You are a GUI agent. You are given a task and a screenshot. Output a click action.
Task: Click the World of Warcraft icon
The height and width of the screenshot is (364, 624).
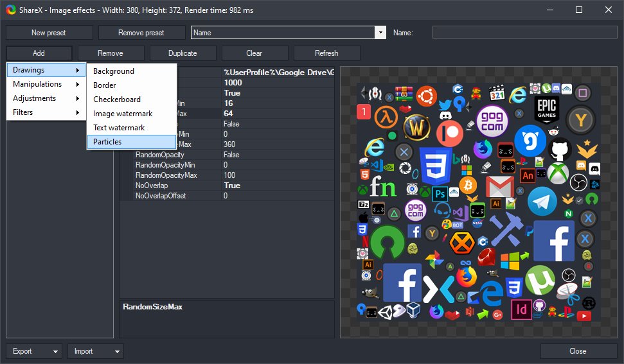coord(416,128)
